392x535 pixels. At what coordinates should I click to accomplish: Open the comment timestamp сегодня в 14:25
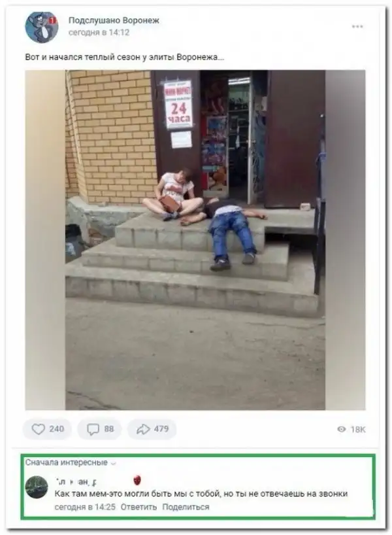(85, 507)
